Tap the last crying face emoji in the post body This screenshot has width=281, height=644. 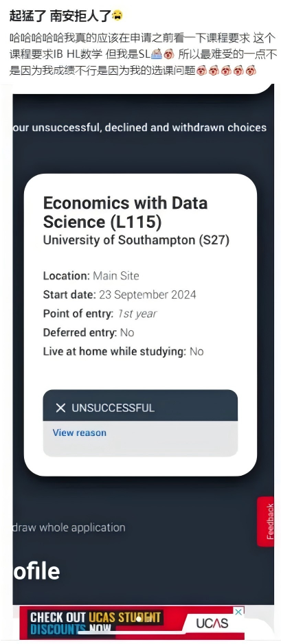tap(251, 70)
